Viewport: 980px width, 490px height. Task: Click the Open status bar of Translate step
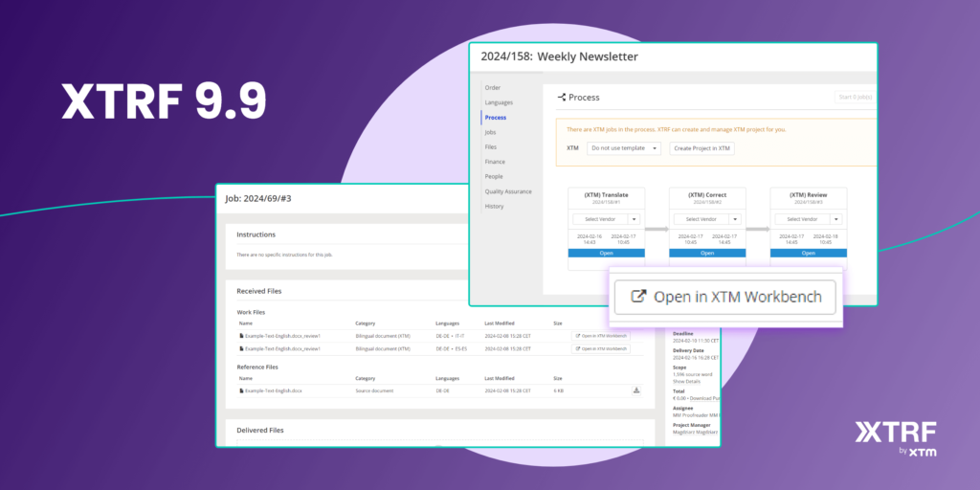(x=606, y=254)
